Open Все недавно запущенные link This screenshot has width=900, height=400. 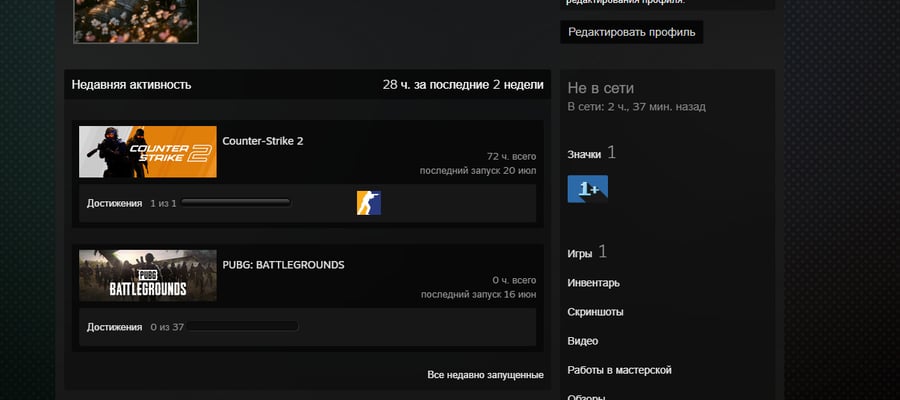point(485,375)
